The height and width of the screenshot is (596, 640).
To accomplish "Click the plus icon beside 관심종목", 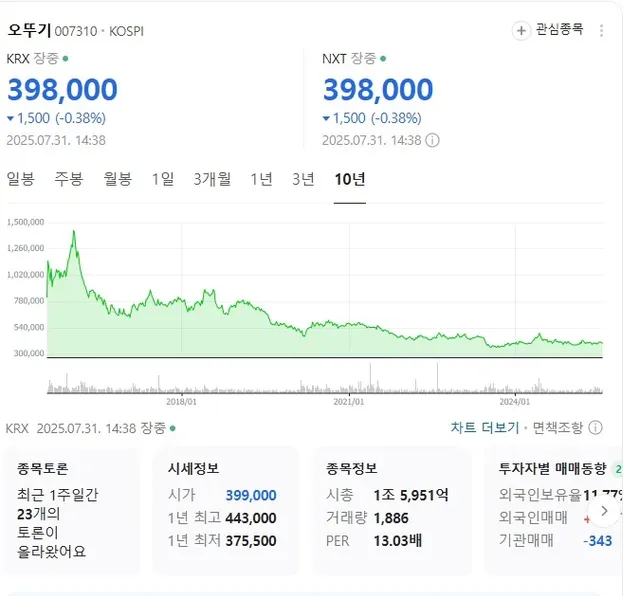I will point(521,31).
